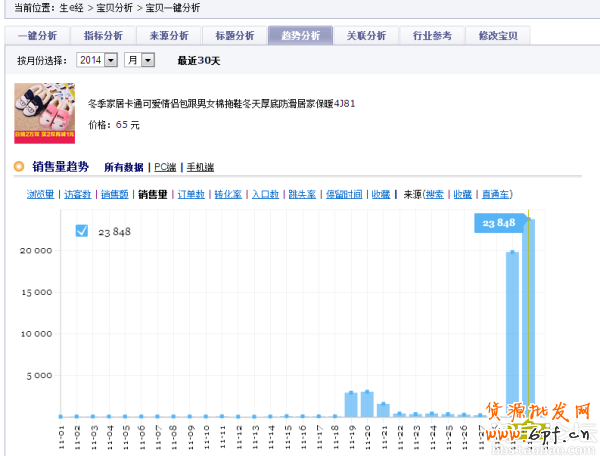600x456 pixels.
Task: Click the 浏览量 metric link
Action: (41, 194)
